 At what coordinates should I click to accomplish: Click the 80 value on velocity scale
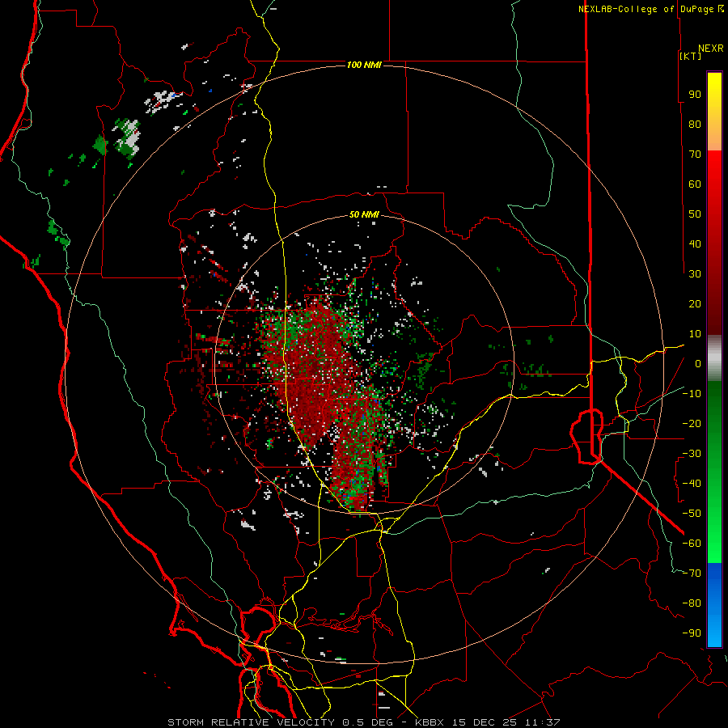[x=695, y=124]
